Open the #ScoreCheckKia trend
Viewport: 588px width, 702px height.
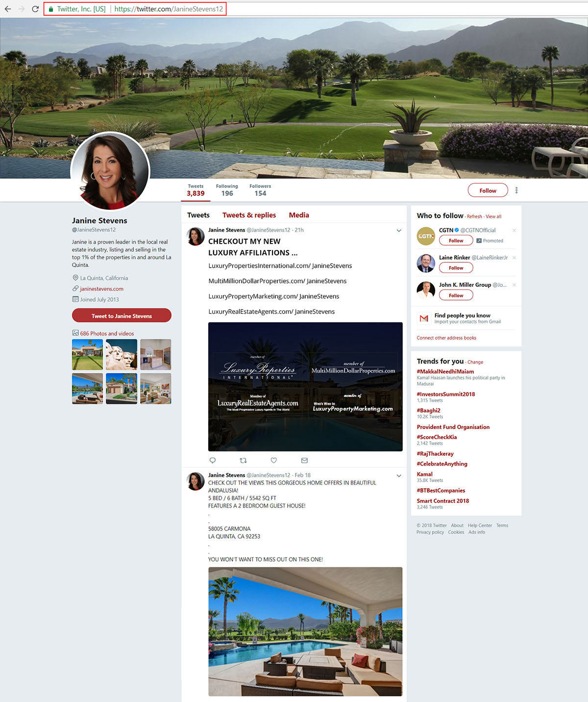click(437, 437)
